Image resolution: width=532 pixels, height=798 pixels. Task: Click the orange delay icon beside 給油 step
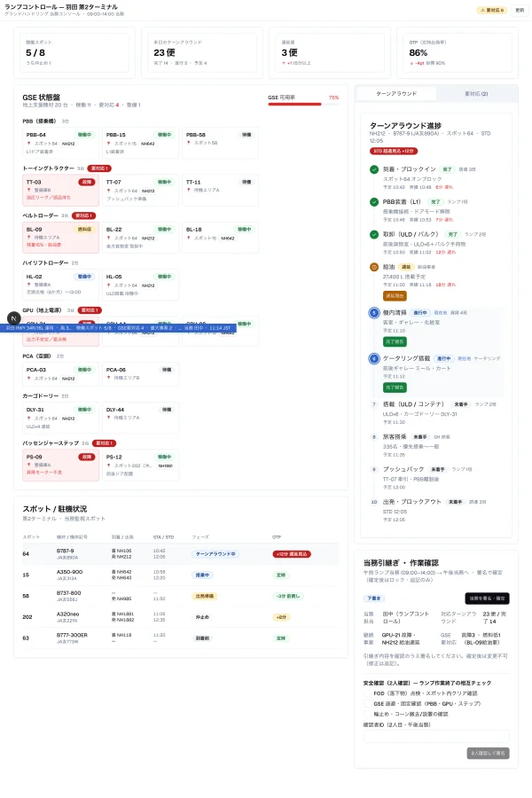373,267
